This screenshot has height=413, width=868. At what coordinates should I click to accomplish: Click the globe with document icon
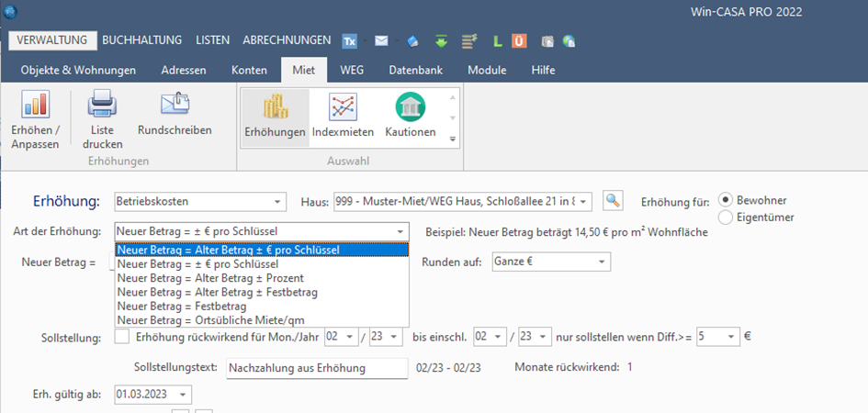click(x=569, y=41)
